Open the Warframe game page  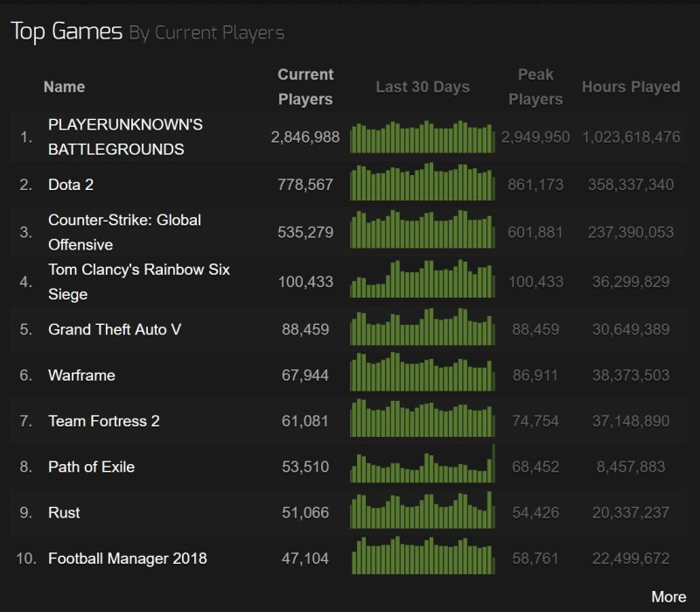tap(81, 376)
